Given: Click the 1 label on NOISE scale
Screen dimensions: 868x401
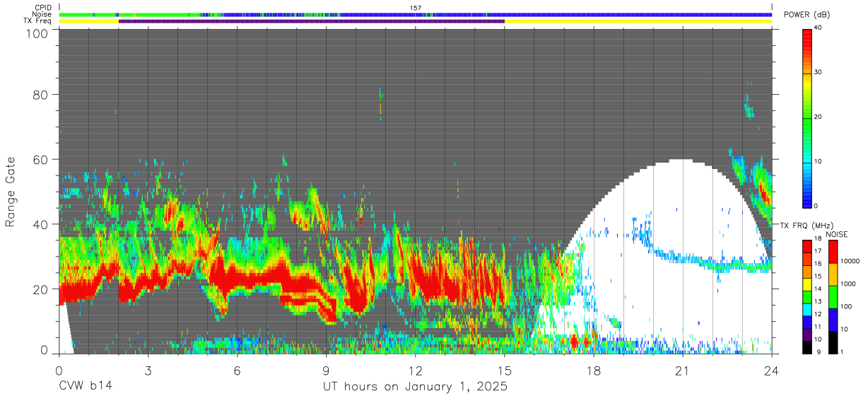Looking at the screenshot, I should (x=841, y=352).
